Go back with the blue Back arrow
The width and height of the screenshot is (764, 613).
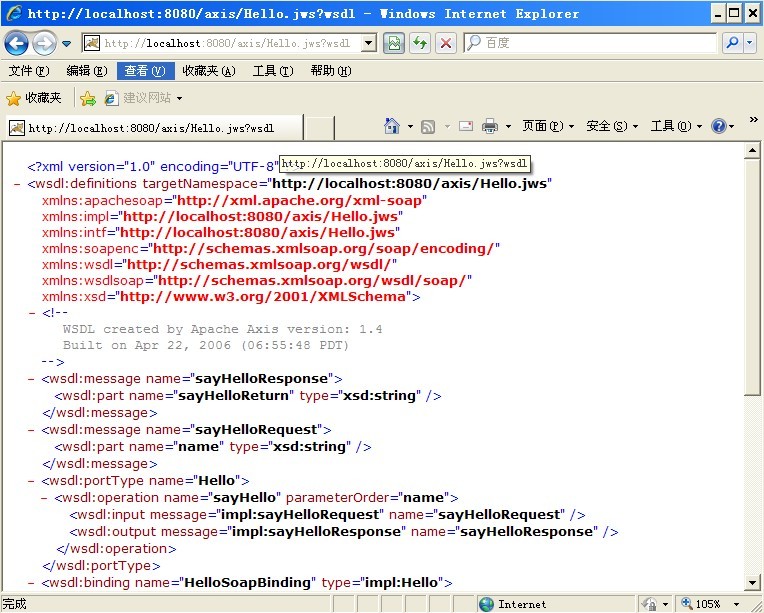point(16,43)
